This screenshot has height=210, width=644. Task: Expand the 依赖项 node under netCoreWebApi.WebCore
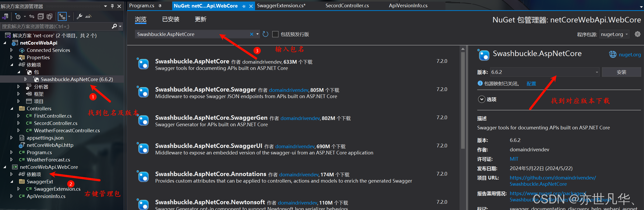11,174
